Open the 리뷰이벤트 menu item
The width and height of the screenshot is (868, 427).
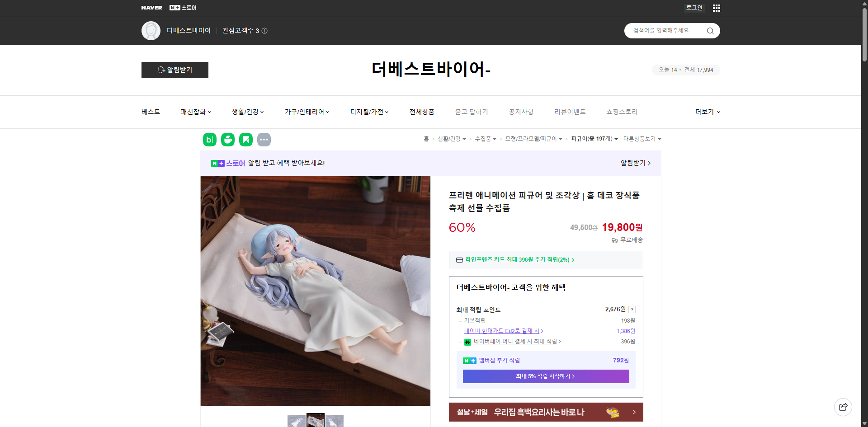click(x=570, y=112)
